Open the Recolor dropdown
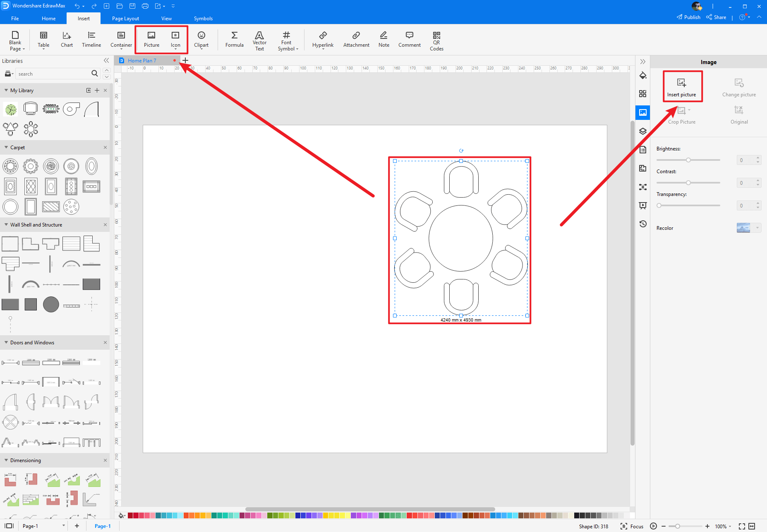The width and height of the screenshot is (767, 532). point(757,228)
